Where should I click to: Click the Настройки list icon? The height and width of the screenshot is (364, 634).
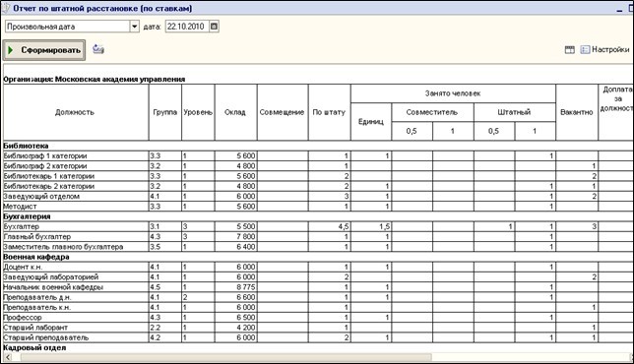[585, 50]
